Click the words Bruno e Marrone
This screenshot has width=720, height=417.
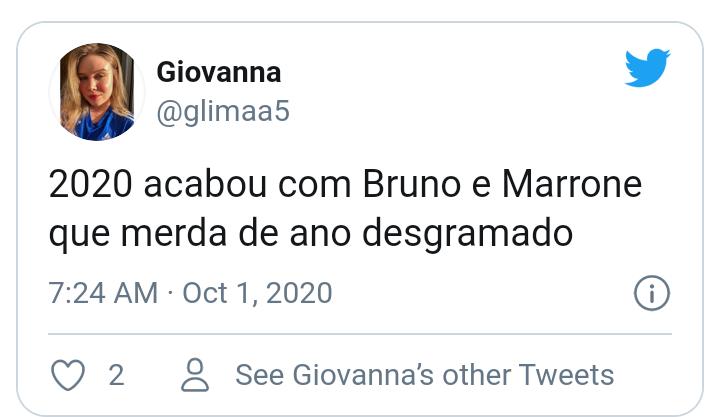[502, 185]
